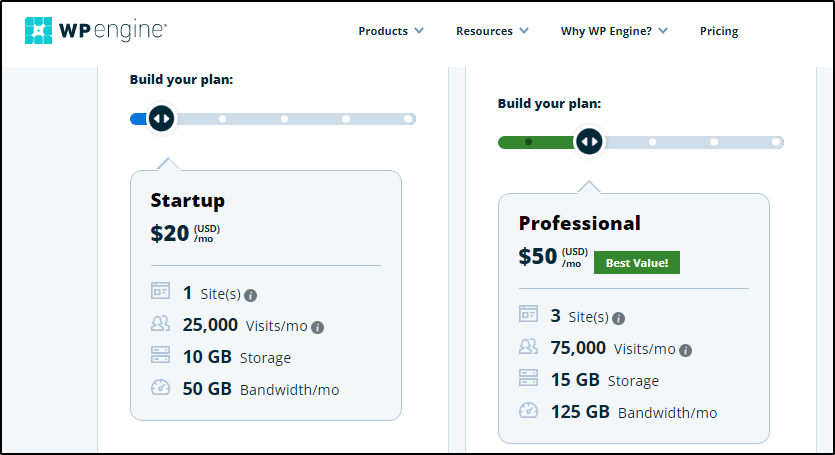The width and height of the screenshot is (835, 455).
Task: Click the bandwidth gauge icon beside 50 GB
Action: click(x=160, y=387)
